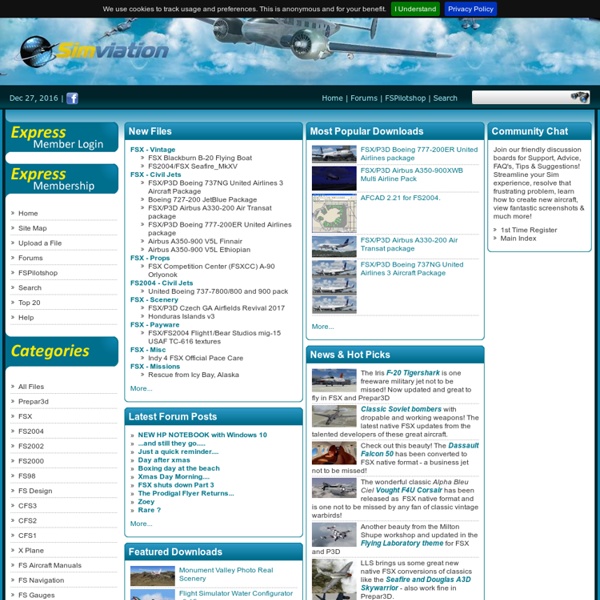Click the F-20 Tigershark news thumbnail
The width and height of the screenshot is (600, 600).
pos(334,380)
